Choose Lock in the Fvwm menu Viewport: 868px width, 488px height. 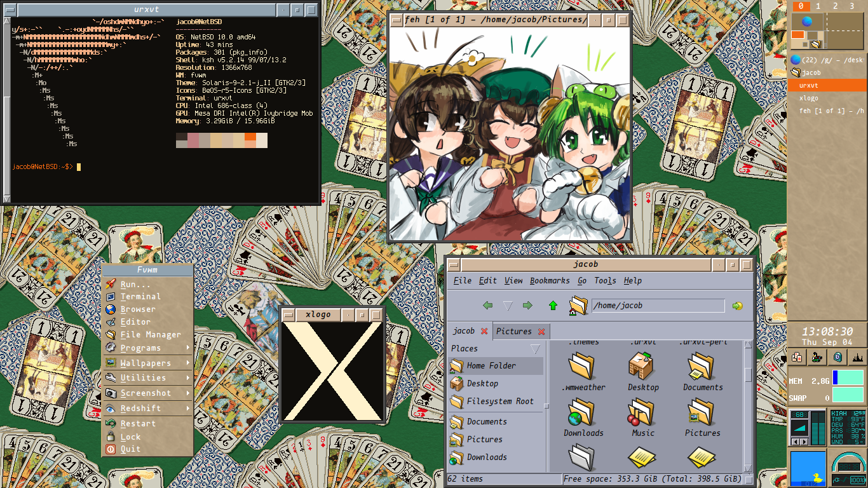click(x=147, y=437)
